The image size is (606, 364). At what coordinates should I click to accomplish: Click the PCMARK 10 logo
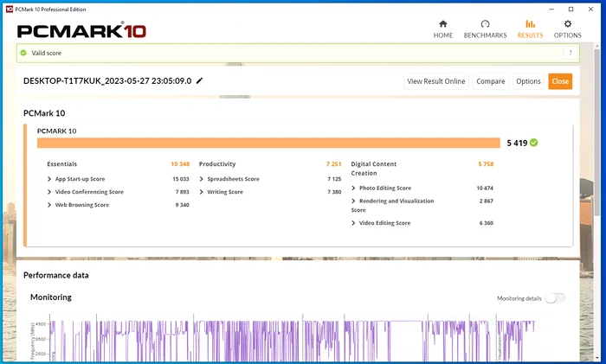[x=81, y=31]
